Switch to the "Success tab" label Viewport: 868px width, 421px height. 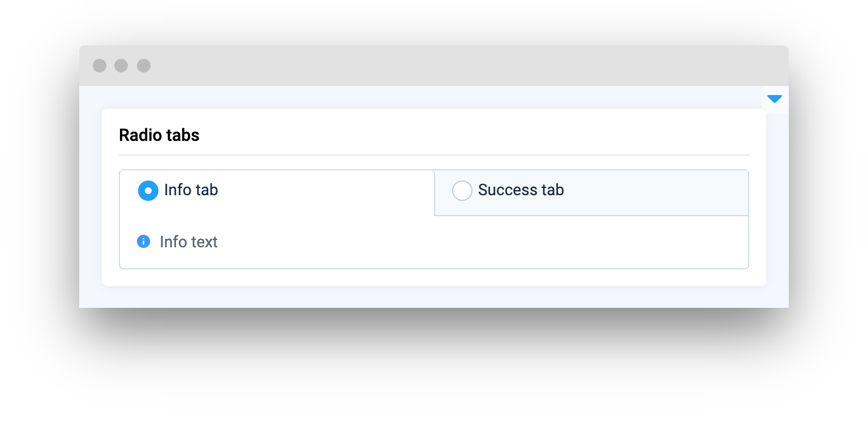tap(521, 190)
